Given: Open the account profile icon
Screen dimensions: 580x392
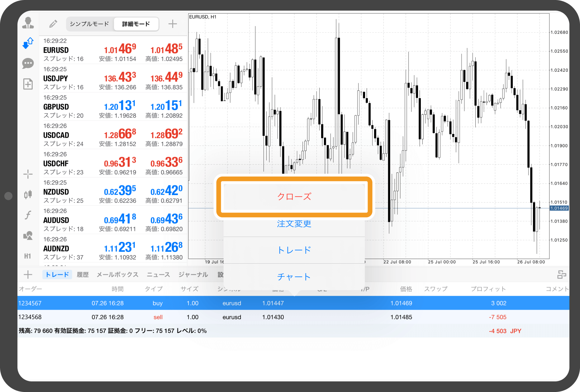Looking at the screenshot, I should click(x=28, y=23).
